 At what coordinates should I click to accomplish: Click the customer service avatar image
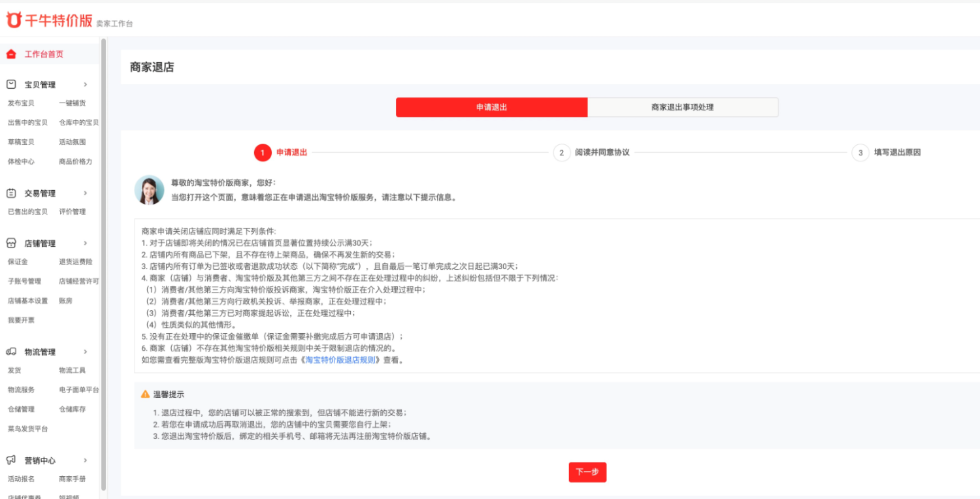click(149, 190)
